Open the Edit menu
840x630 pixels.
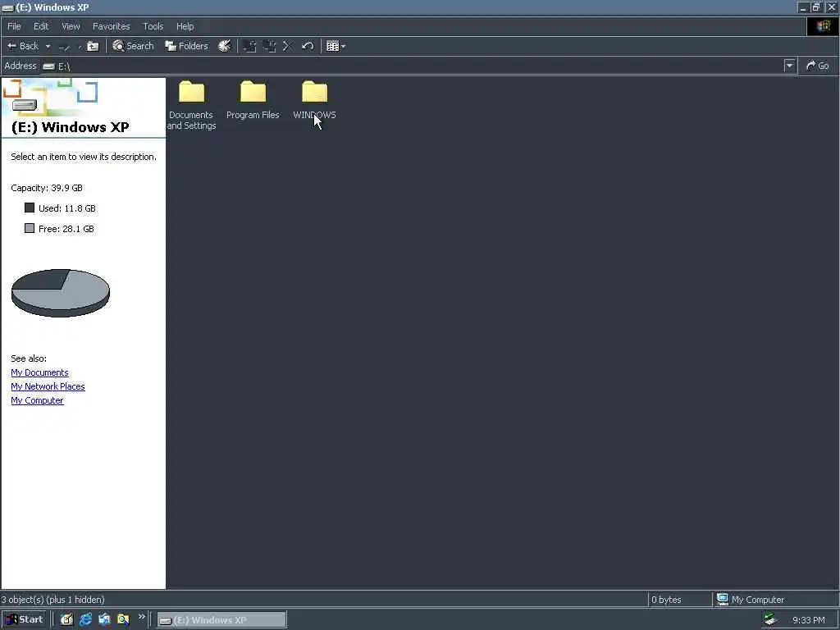(41, 26)
